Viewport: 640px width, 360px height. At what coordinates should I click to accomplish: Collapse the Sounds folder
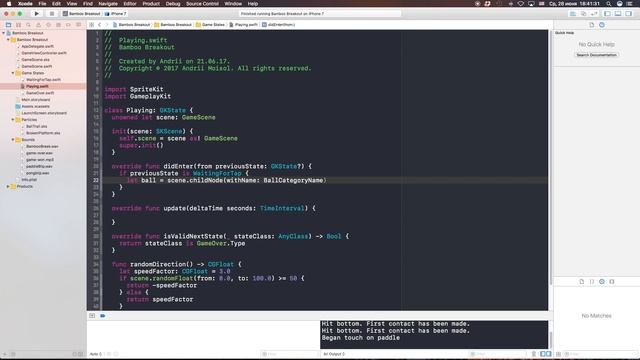tap(13, 140)
